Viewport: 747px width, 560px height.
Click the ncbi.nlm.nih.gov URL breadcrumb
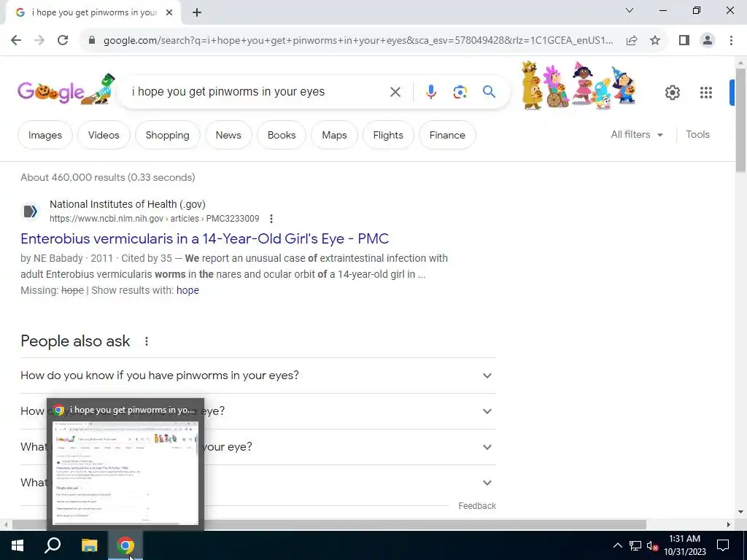[x=155, y=219]
